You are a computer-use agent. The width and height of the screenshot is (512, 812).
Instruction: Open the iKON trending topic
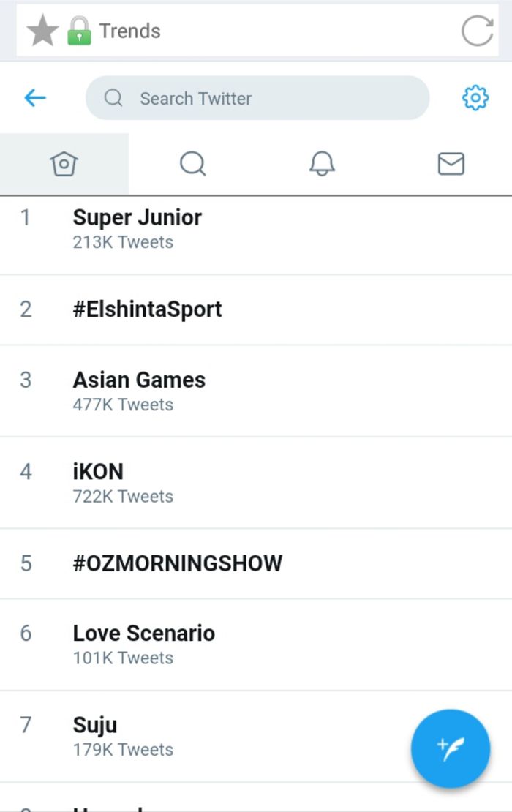tap(98, 472)
